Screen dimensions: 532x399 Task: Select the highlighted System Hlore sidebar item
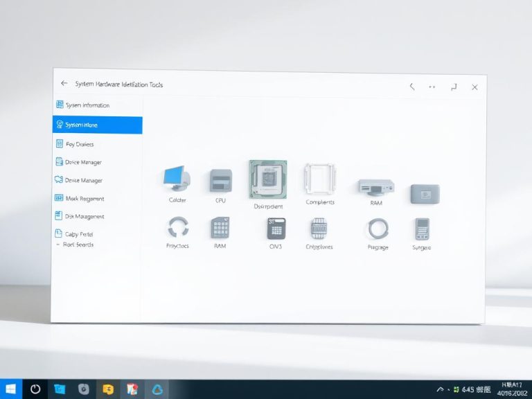(x=98, y=125)
